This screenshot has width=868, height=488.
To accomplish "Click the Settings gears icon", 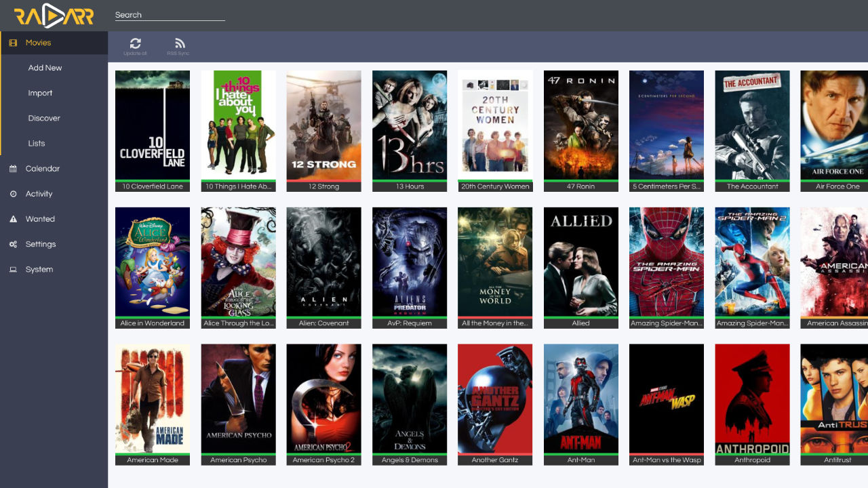I will tap(13, 244).
